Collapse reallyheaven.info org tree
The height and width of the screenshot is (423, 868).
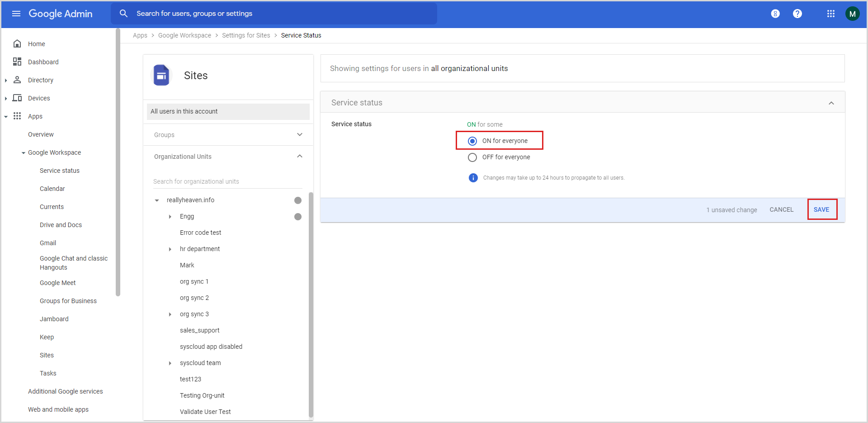157,200
